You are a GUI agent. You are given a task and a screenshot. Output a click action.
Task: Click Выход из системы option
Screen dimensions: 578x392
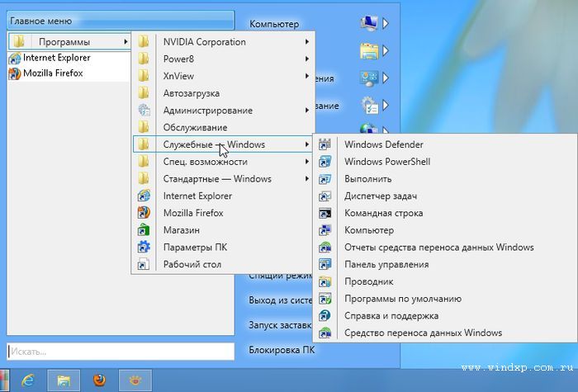280,300
